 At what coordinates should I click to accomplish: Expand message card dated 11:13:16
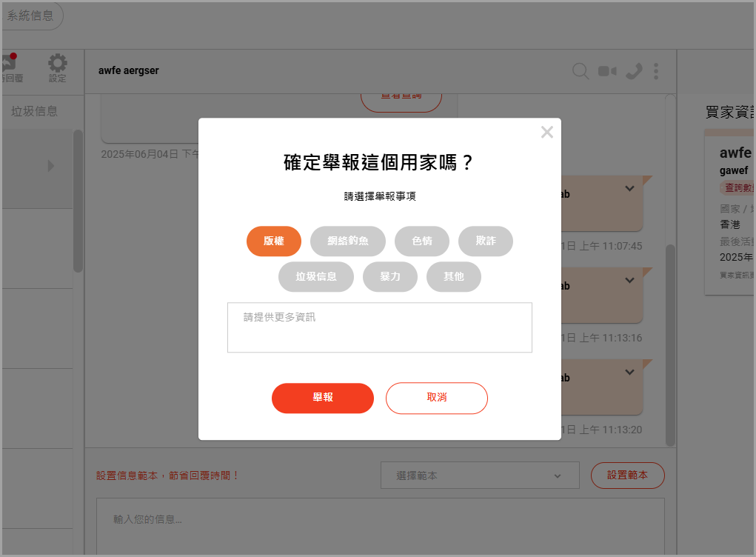tap(629, 280)
